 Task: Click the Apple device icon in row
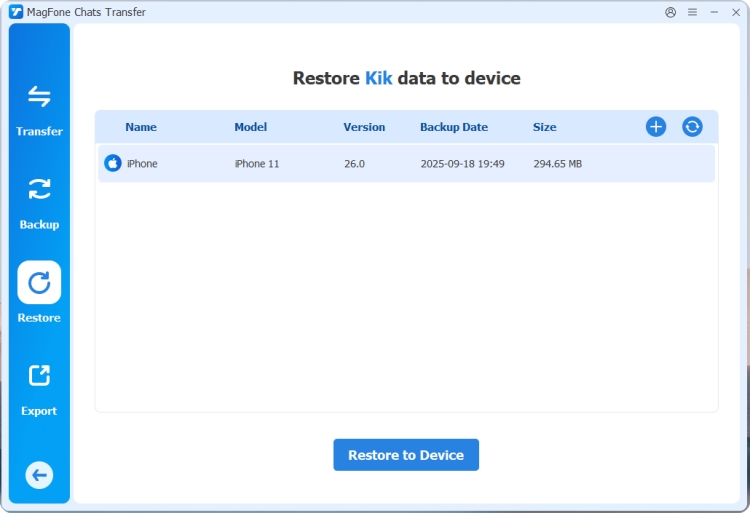113,164
